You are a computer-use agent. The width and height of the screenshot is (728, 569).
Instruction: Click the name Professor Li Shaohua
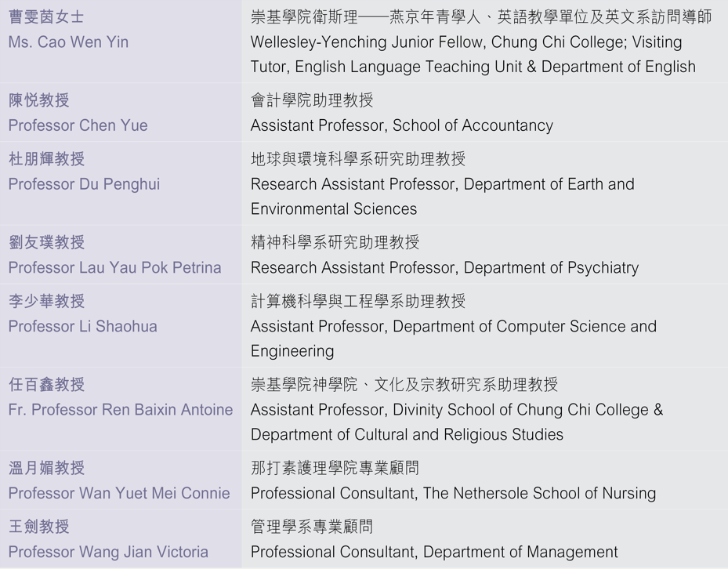[x=82, y=326]
